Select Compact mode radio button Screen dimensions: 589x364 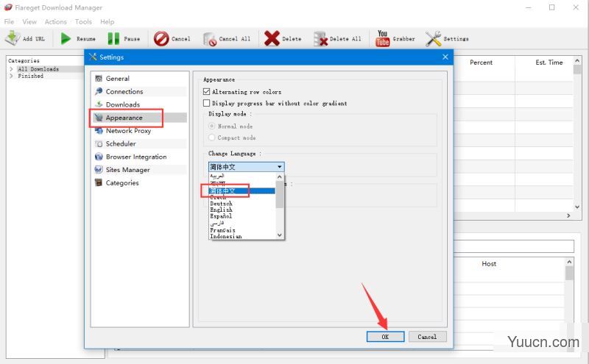pos(212,138)
